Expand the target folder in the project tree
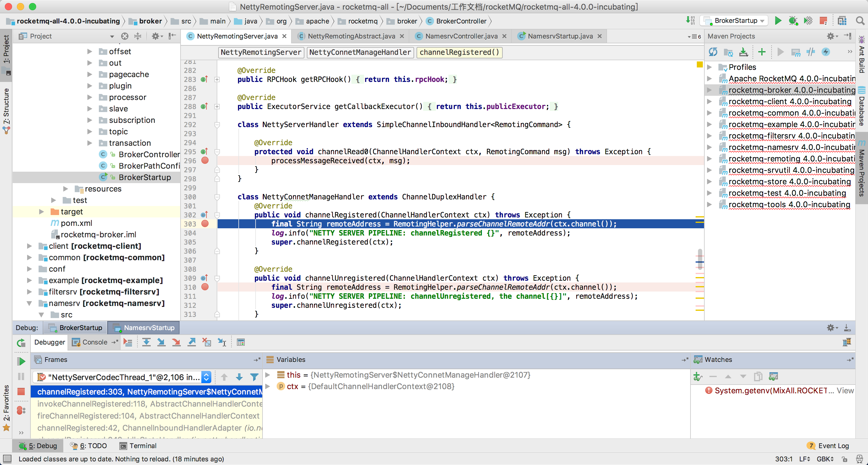Viewport: 868px width, 465px height. (x=42, y=212)
